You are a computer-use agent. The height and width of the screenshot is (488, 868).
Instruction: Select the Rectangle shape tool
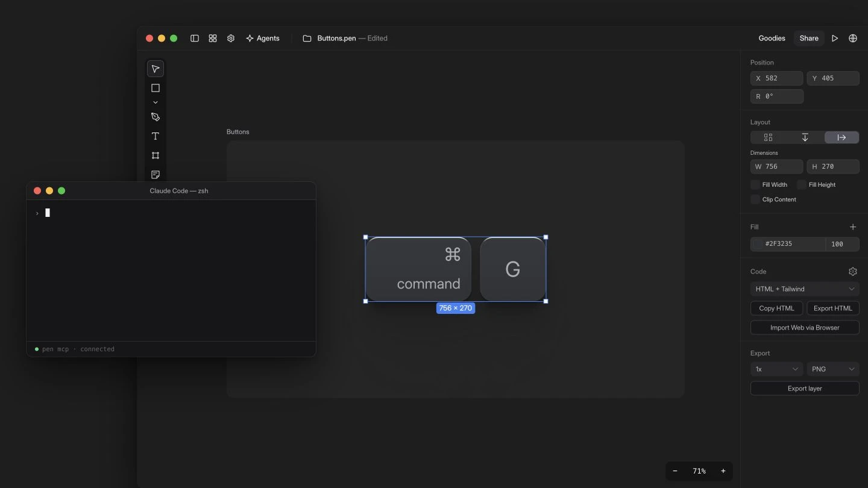(156, 88)
